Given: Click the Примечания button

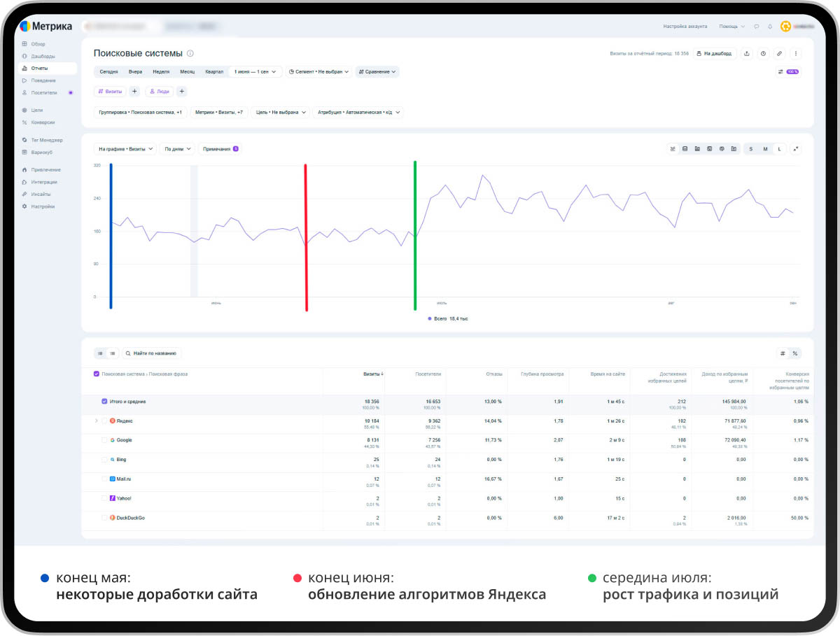Looking at the screenshot, I should coord(220,149).
